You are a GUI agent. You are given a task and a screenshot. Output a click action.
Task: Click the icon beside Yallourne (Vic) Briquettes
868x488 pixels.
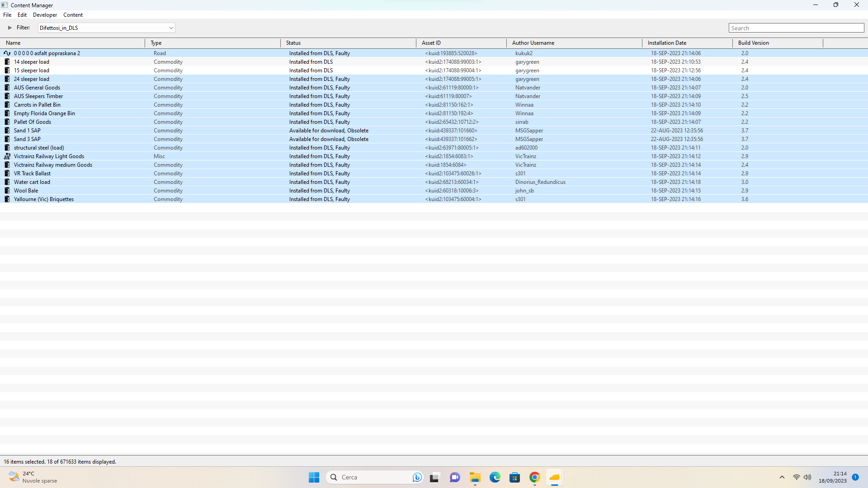(7, 199)
